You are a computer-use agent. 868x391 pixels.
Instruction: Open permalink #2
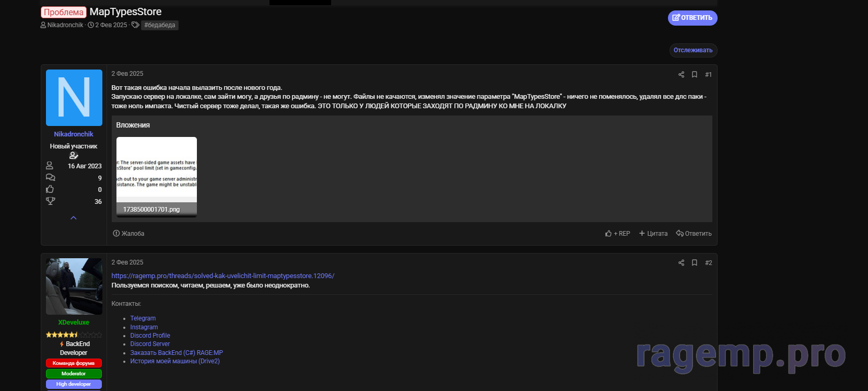(708, 262)
